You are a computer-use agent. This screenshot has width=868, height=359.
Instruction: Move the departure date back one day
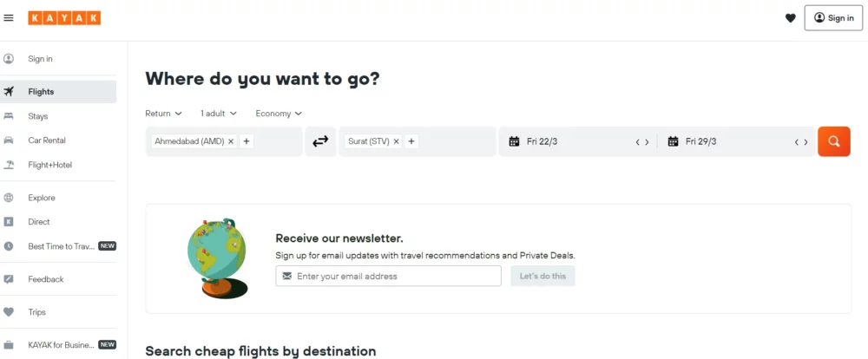pos(638,142)
